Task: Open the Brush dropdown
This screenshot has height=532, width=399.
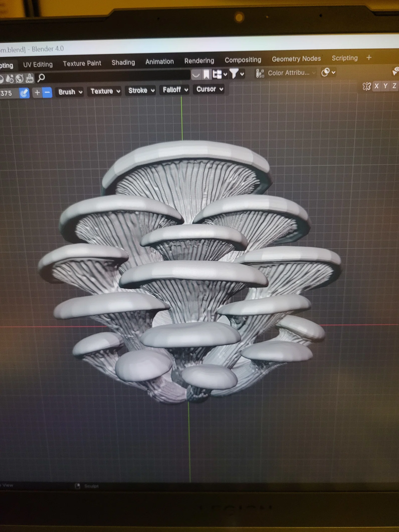Action: (x=70, y=92)
